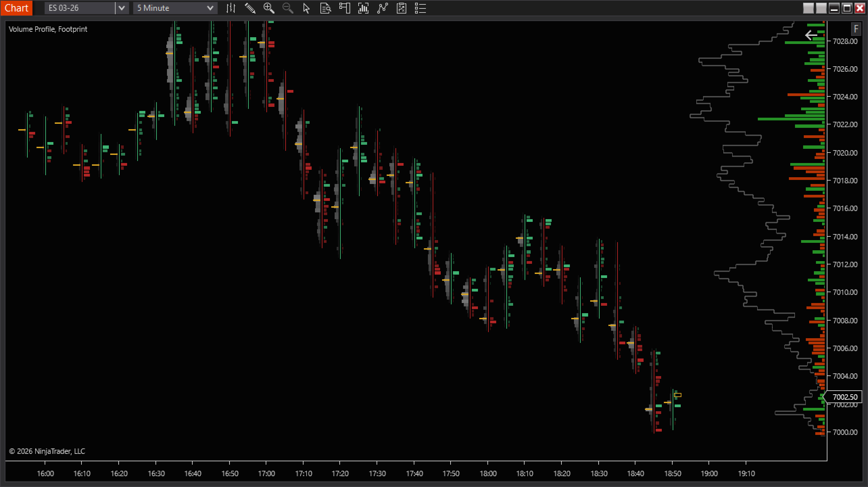Click the 16:40 time axis label
This screenshot has width=868, height=487.
tap(193, 474)
